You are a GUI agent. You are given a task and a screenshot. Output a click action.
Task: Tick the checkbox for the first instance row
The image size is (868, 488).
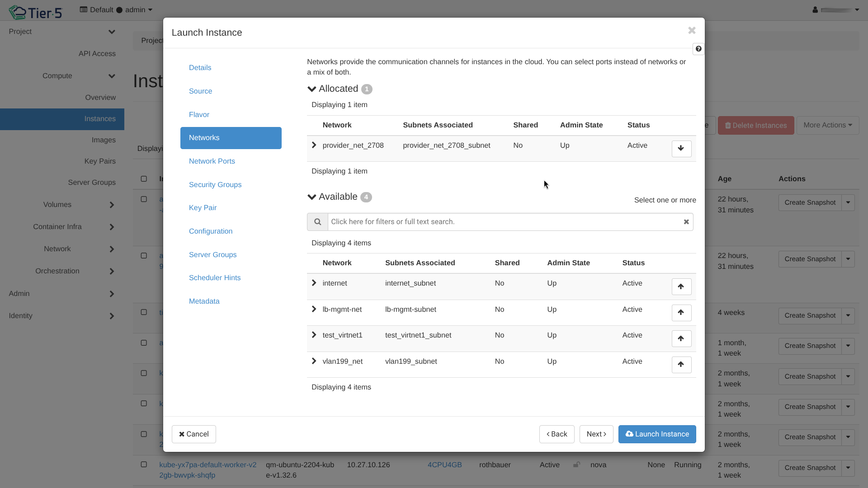pos(144,199)
